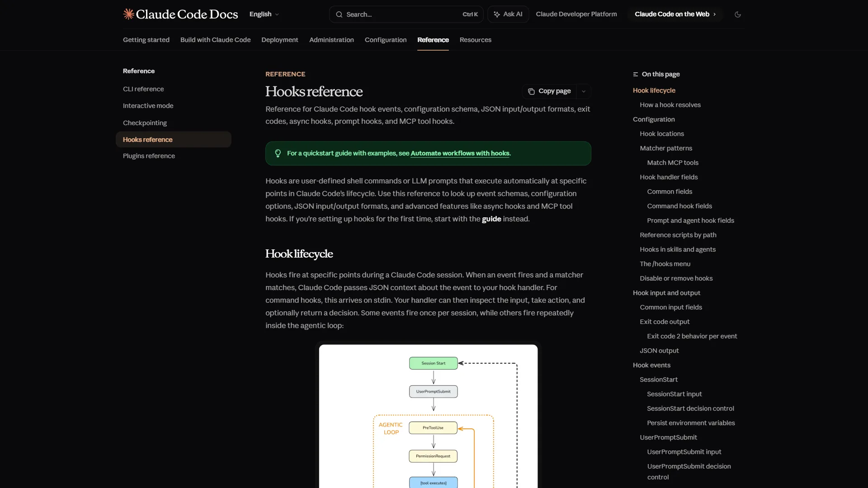Jump to SessionStart input section
The height and width of the screenshot is (488, 868).
(674, 394)
